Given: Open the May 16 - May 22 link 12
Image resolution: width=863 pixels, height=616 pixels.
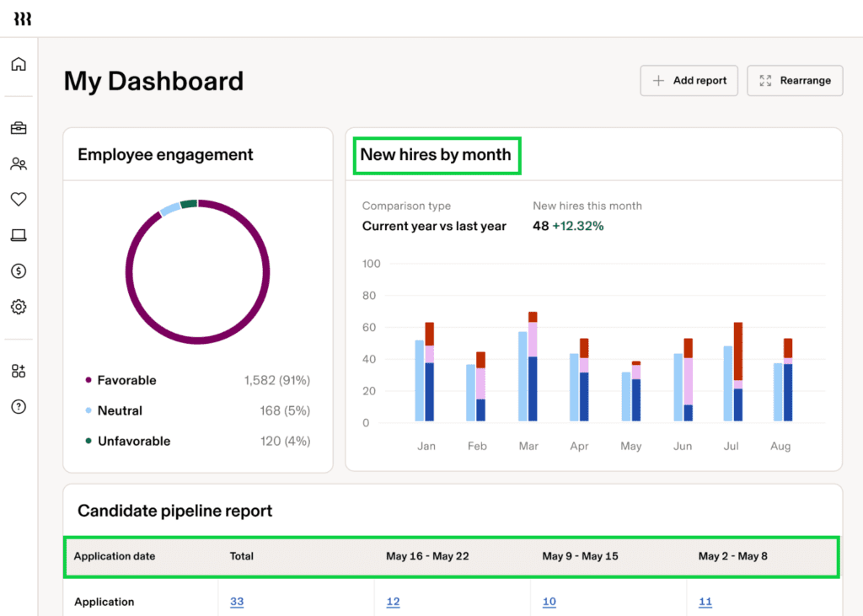Looking at the screenshot, I should (393, 602).
